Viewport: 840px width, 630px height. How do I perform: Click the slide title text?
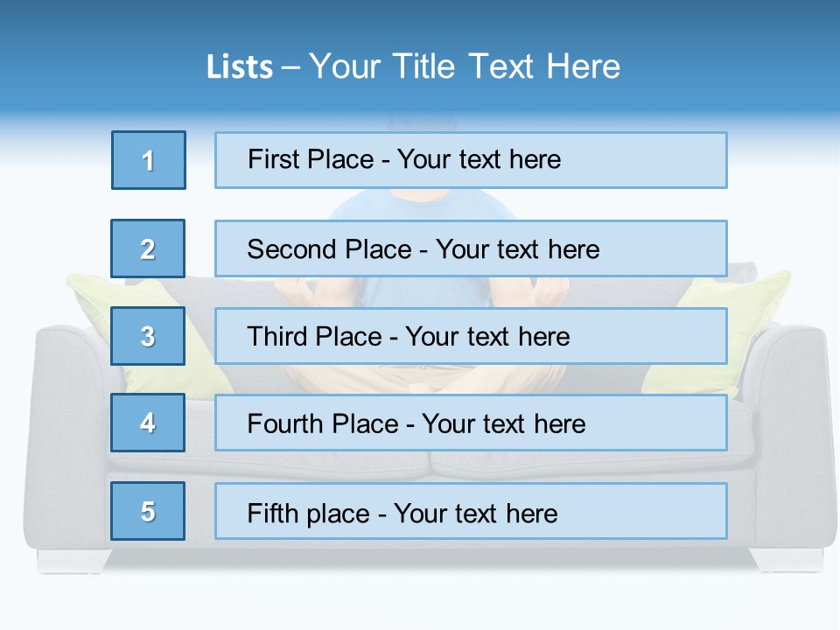(x=413, y=66)
